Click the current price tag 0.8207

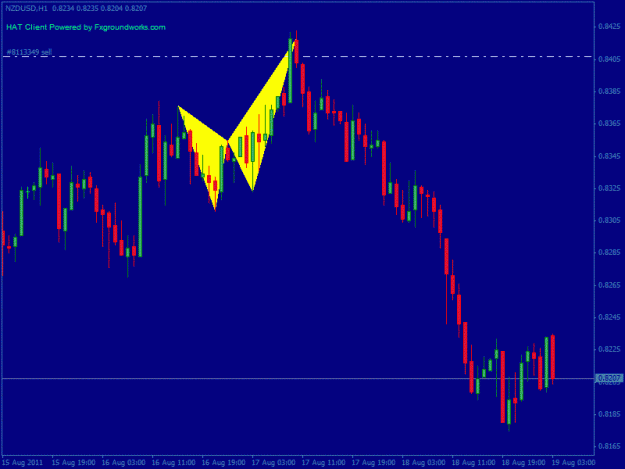click(609, 378)
